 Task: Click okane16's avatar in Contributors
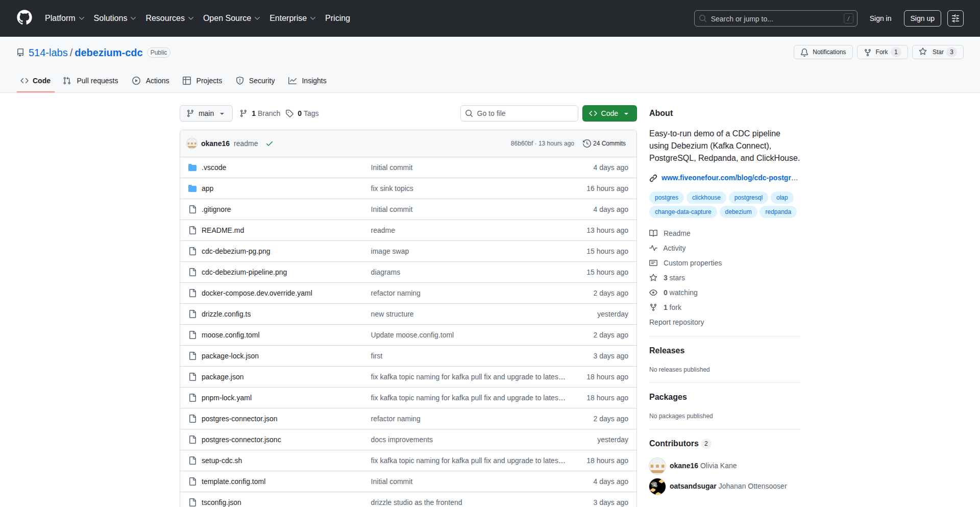pyautogui.click(x=657, y=466)
